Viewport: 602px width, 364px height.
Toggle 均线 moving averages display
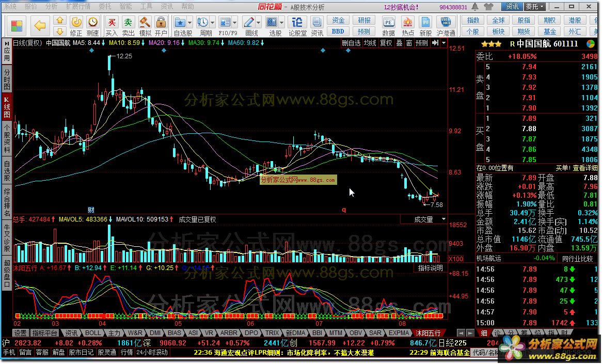point(370,43)
